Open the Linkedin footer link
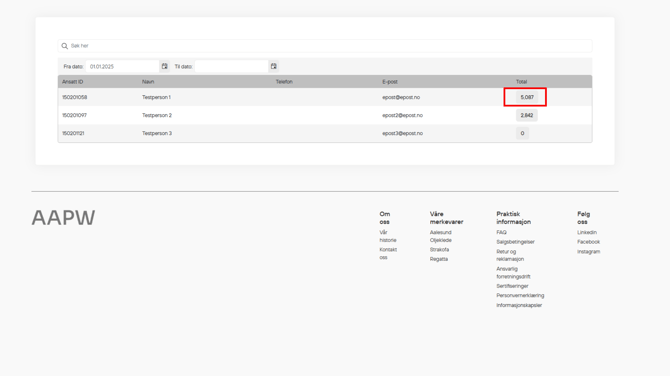Screen dimensions: 670x376 click(587, 232)
